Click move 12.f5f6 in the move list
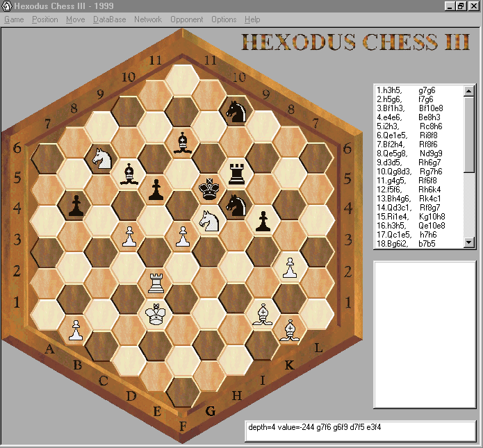Screen dimensions: 483x448 [x=389, y=190]
